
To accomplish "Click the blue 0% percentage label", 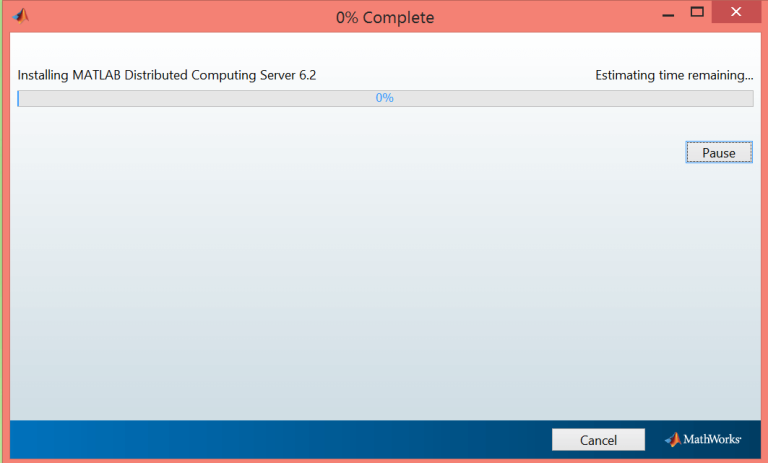I will point(384,98).
